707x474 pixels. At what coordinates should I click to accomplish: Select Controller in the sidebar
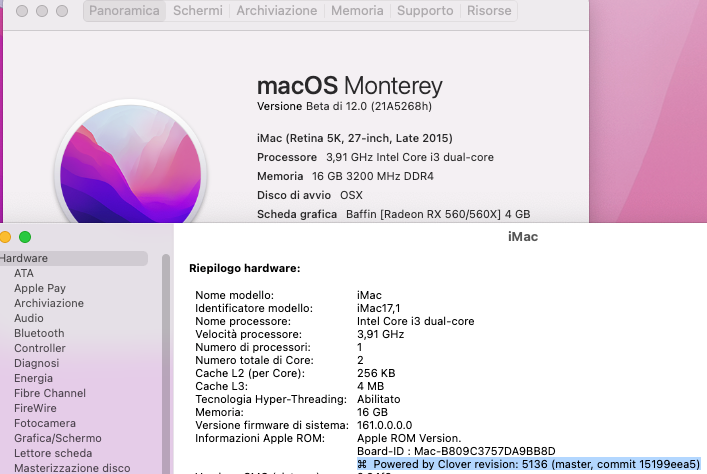point(40,348)
